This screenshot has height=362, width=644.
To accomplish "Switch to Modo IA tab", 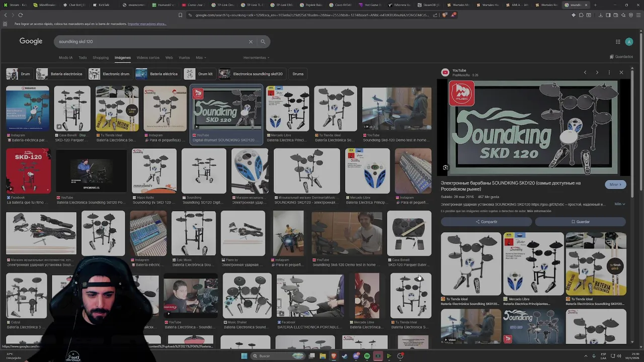I will (x=65, y=58).
